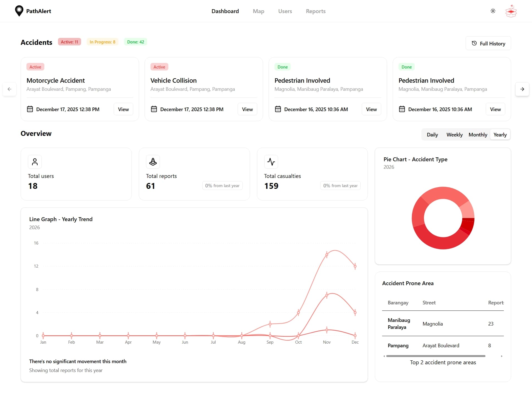Enable the Weekly overview option
Screen dimensions: 532x396
(454, 135)
